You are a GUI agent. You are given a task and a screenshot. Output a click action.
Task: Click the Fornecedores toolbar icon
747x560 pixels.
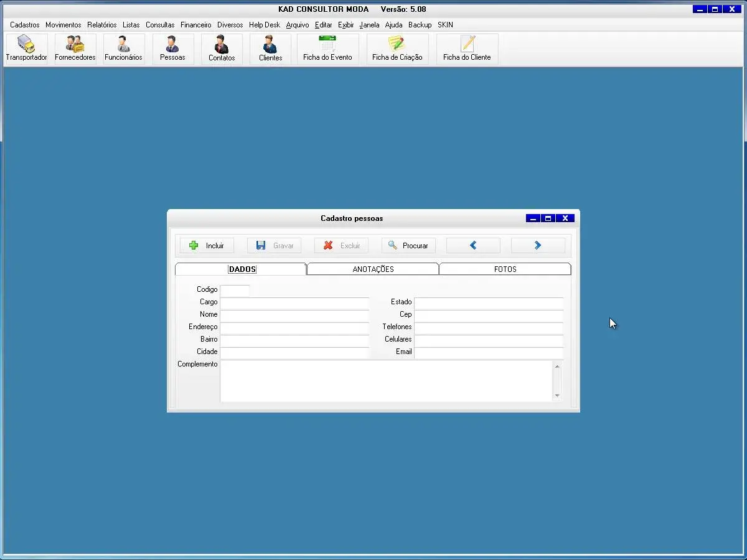coord(75,49)
